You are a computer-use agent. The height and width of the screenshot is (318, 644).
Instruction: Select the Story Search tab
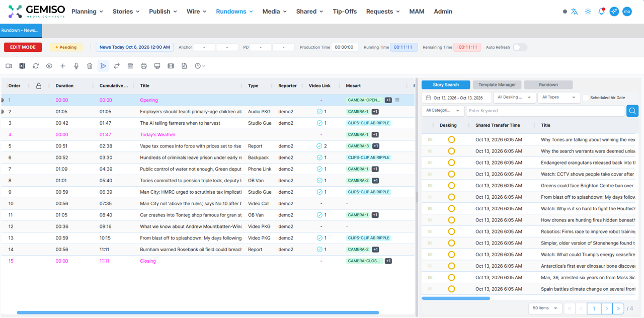[x=446, y=85]
